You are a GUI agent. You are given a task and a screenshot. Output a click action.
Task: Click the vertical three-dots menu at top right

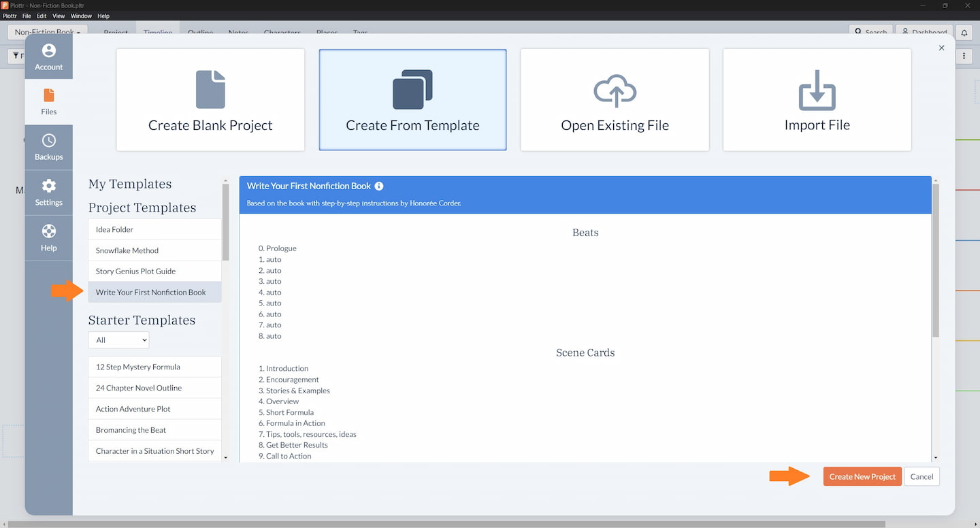pos(964,56)
